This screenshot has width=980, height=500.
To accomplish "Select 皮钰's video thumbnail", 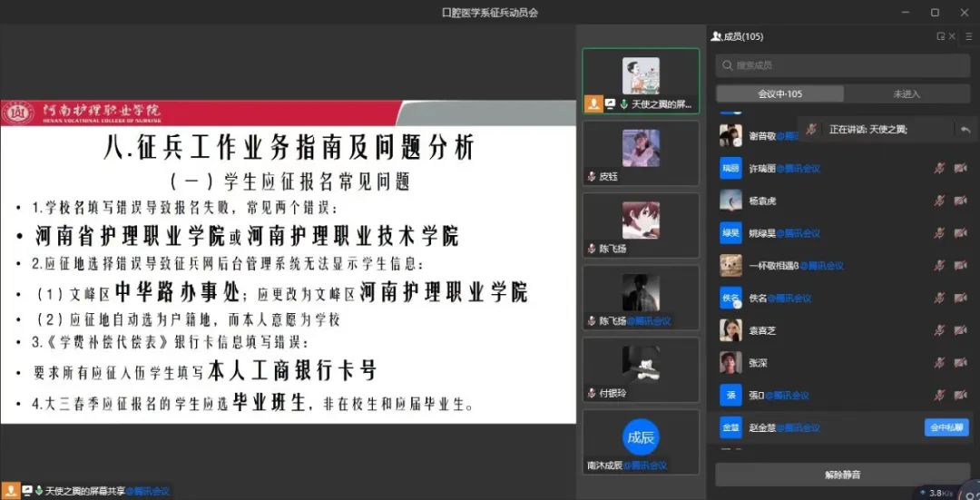I will click(641, 152).
